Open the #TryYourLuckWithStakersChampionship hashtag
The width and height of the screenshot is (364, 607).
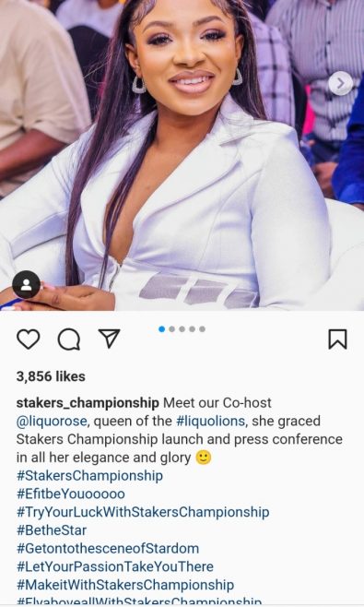(143, 512)
